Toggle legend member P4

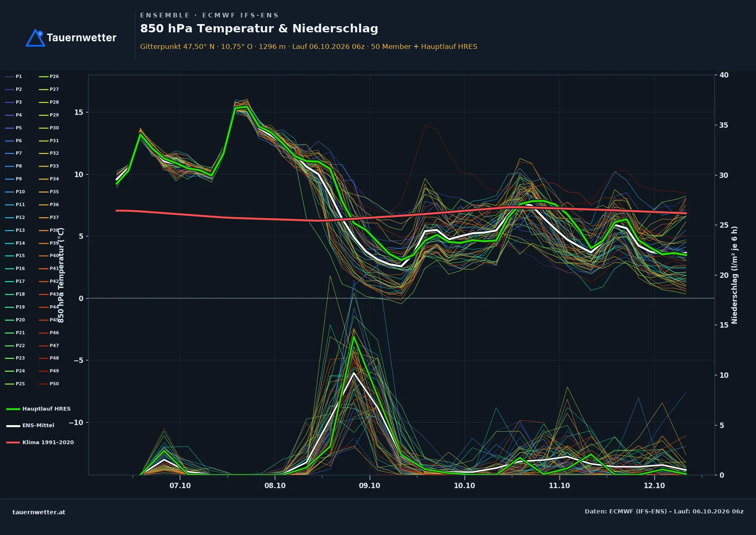[13, 115]
